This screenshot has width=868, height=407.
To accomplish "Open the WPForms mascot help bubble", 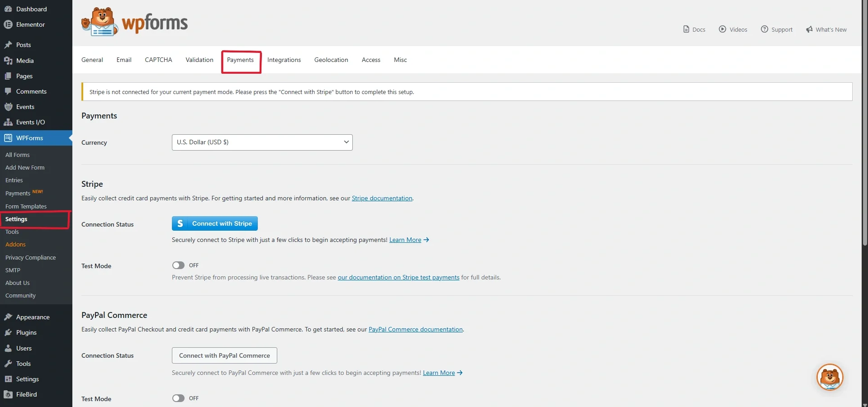I will tap(830, 377).
